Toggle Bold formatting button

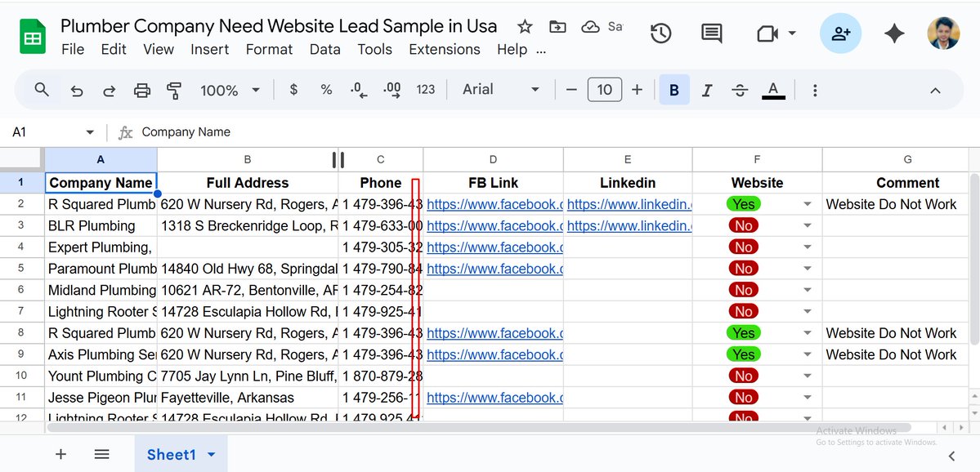coord(674,91)
